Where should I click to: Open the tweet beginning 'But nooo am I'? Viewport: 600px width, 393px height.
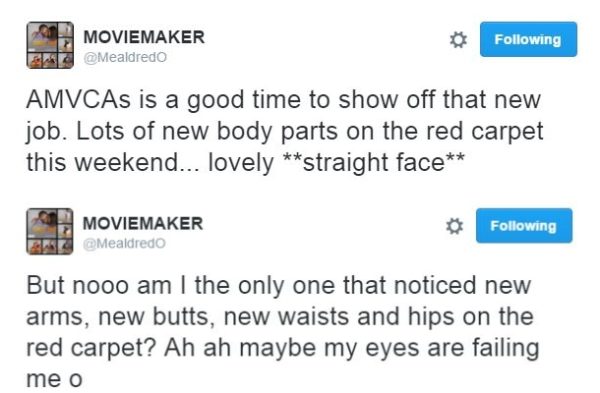283,332
